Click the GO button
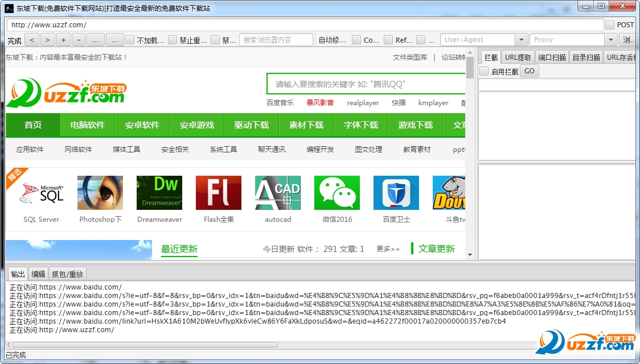This screenshot has height=364, width=640. [x=530, y=71]
